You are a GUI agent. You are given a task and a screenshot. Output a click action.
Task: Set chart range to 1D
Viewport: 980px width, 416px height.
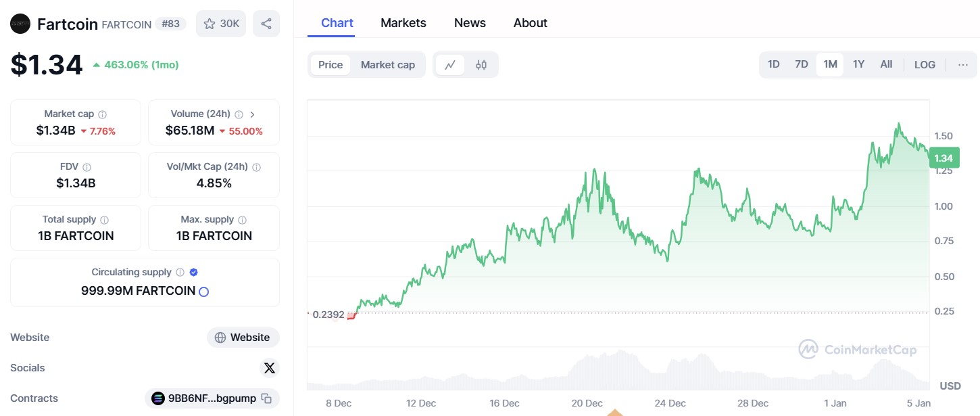coord(774,65)
